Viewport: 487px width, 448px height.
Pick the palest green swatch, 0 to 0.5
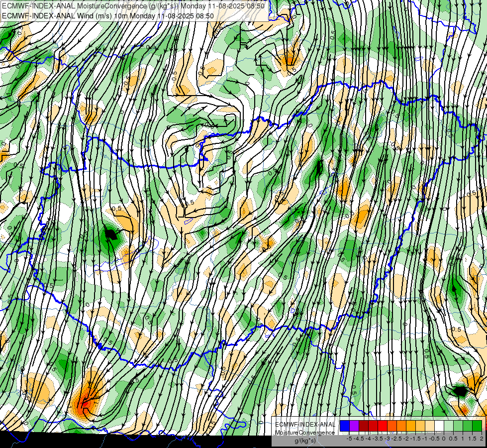449,426
